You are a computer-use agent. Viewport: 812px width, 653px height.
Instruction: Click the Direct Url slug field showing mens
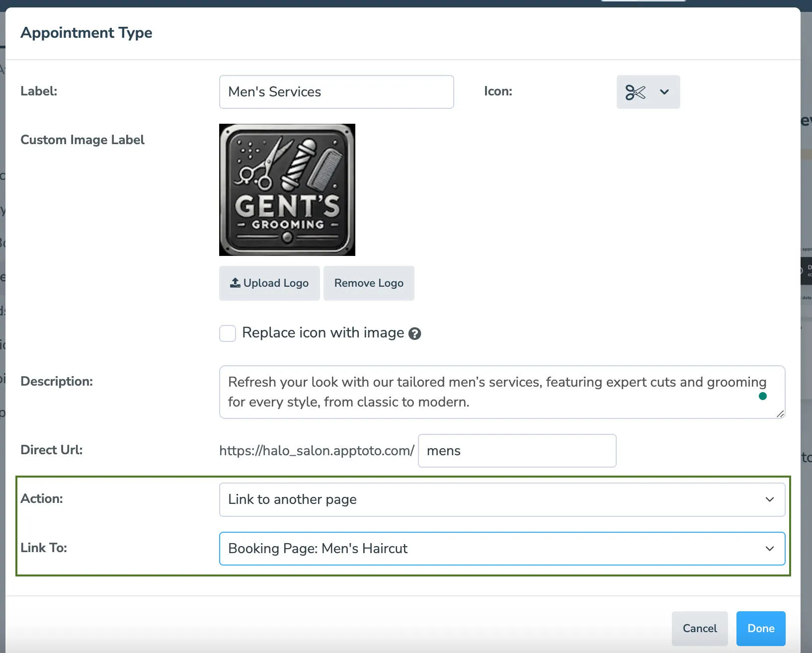(517, 451)
